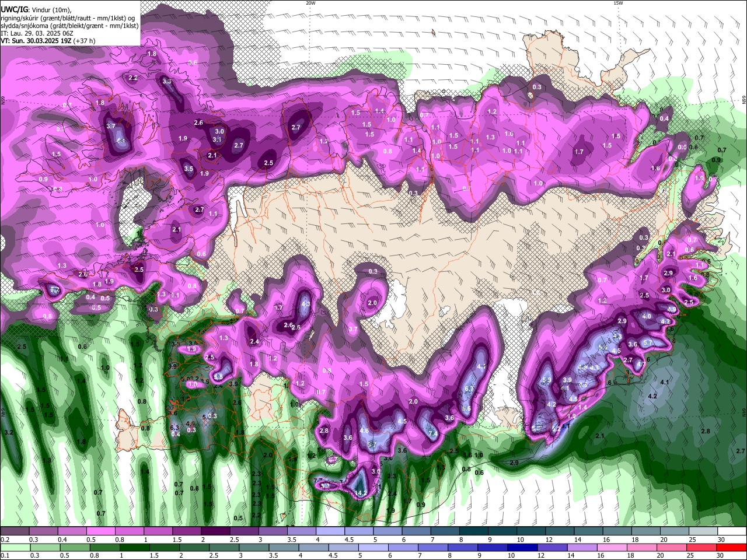747x560 pixels.
Task: Click the 14.2 precipitation value on map
Action: [x=361, y=493]
